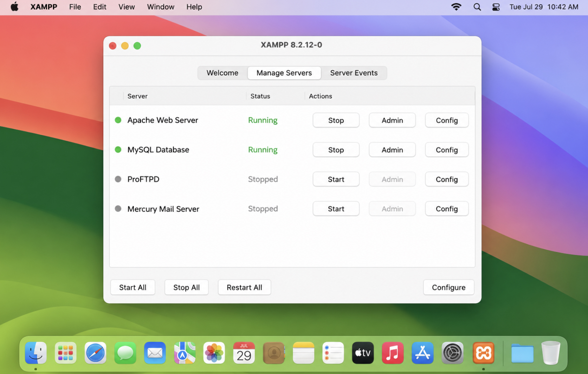Click the Restart All button
The image size is (588, 374).
click(244, 287)
